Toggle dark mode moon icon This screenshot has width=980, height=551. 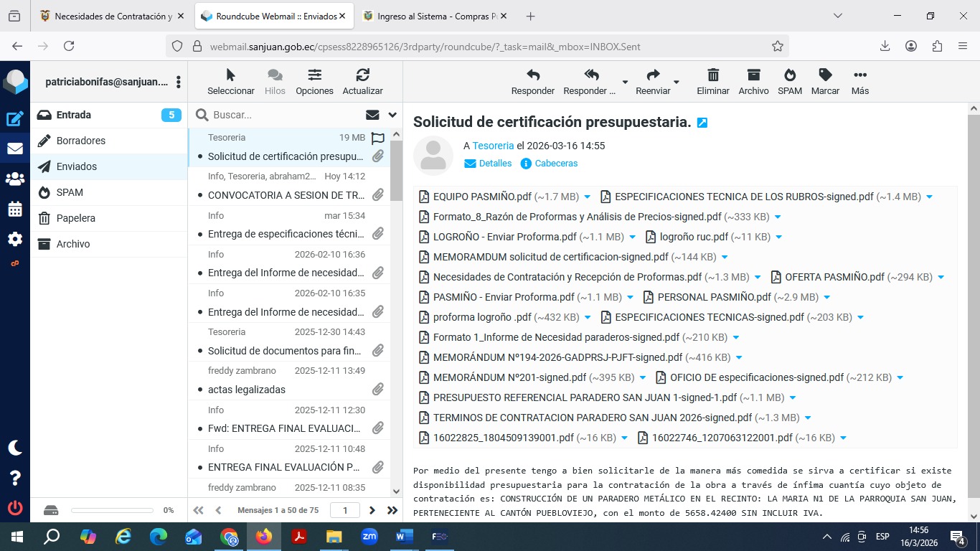(15, 448)
